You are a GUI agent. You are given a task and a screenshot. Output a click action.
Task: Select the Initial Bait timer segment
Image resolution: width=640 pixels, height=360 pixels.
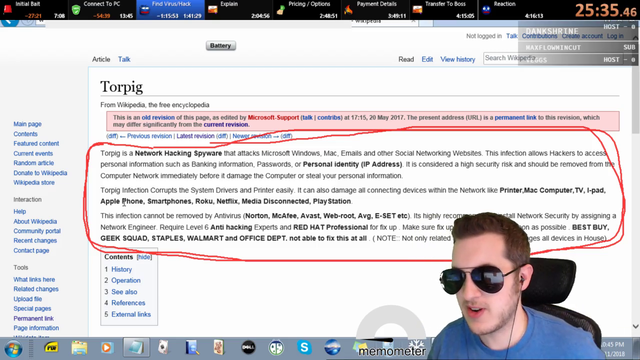click(34, 10)
